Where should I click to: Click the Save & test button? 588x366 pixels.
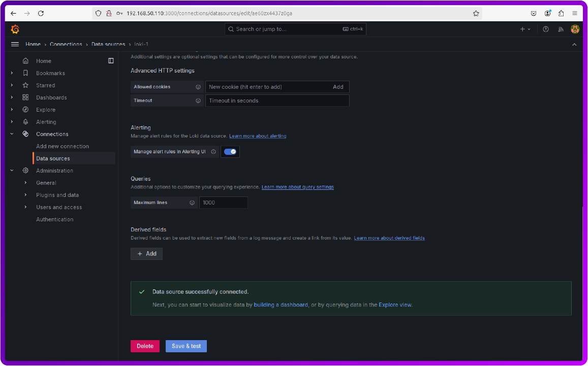187,346
